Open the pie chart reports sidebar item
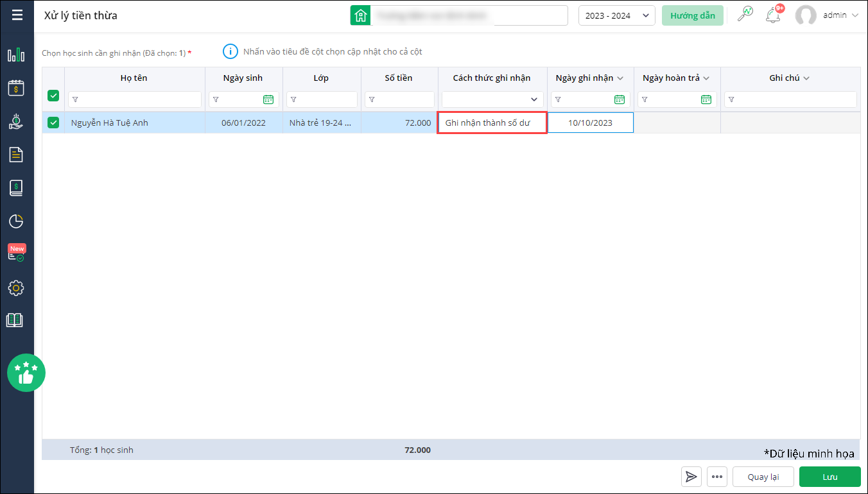868x494 pixels. point(16,221)
